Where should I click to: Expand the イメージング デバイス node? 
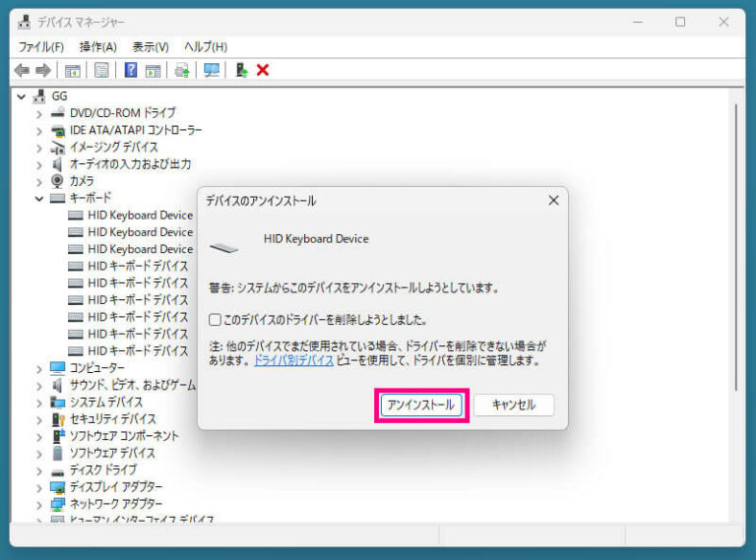coord(39,148)
